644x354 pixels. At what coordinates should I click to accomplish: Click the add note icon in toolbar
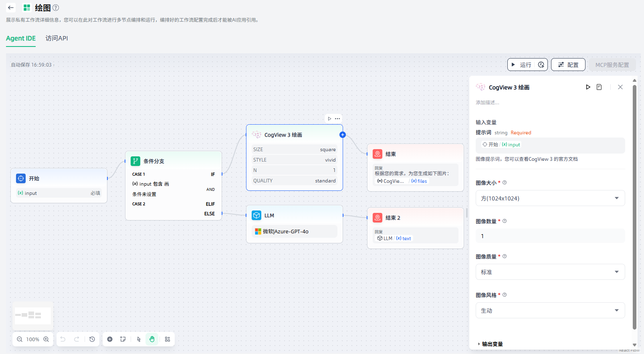[123, 339]
